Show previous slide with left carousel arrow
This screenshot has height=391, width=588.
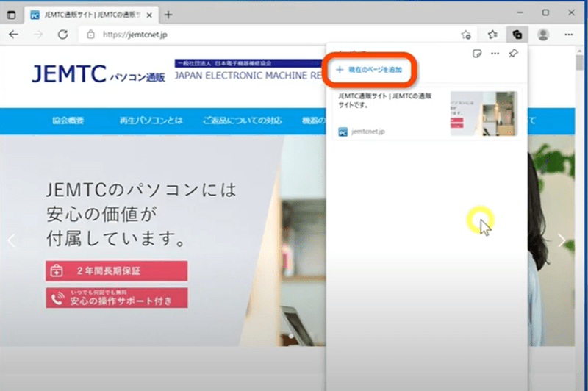click(11, 240)
